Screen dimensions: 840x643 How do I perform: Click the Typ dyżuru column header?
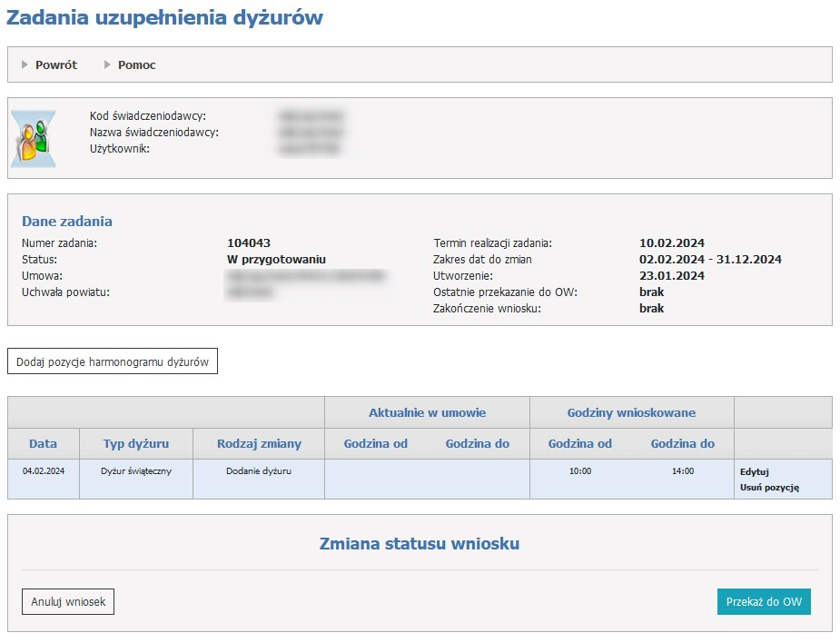(x=135, y=443)
